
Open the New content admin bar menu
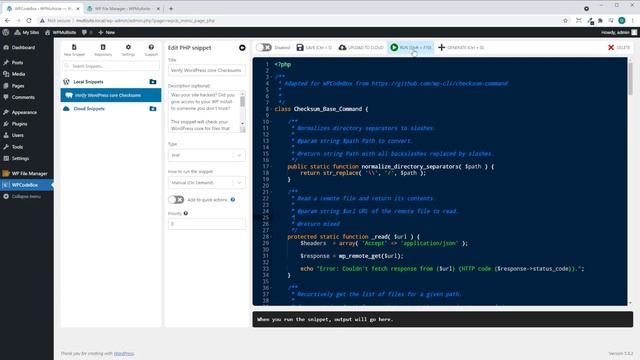107,32
